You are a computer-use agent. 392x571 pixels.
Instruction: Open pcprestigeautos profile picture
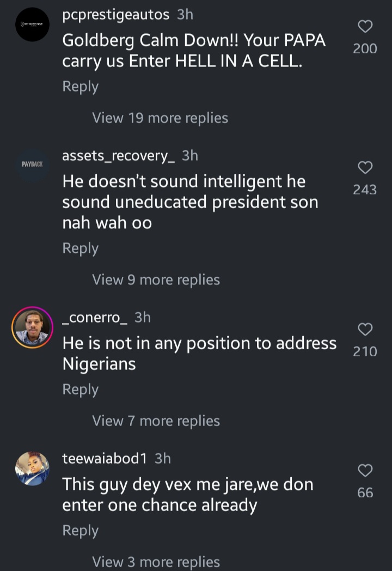[x=33, y=25]
